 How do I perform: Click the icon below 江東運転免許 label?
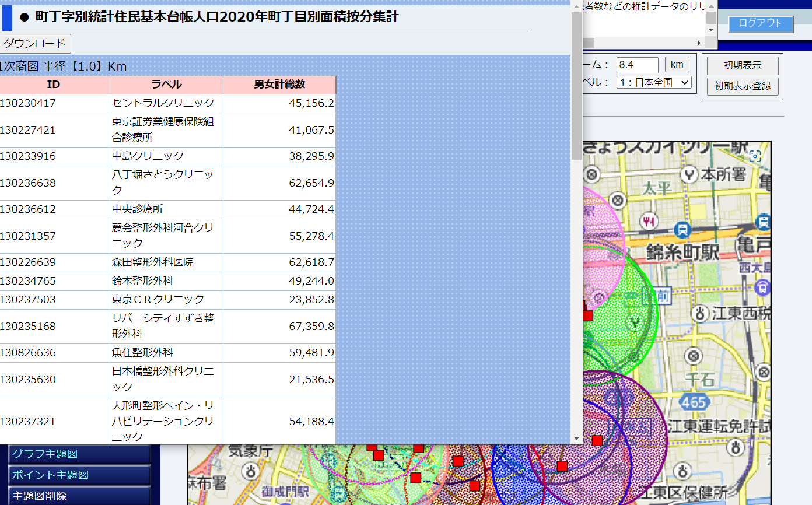click(736, 447)
